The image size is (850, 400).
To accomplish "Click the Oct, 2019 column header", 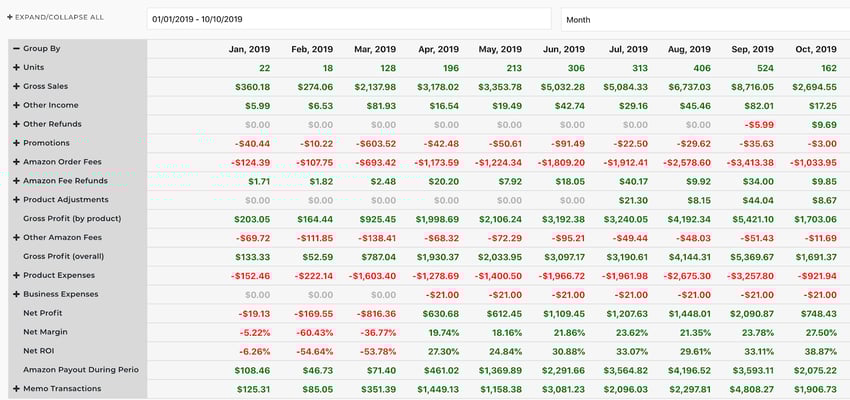I will click(816, 49).
